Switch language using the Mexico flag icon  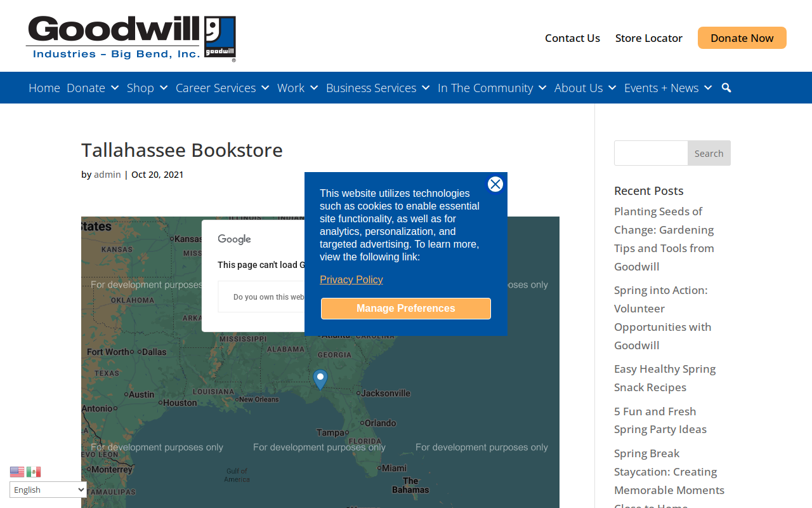click(x=34, y=472)
